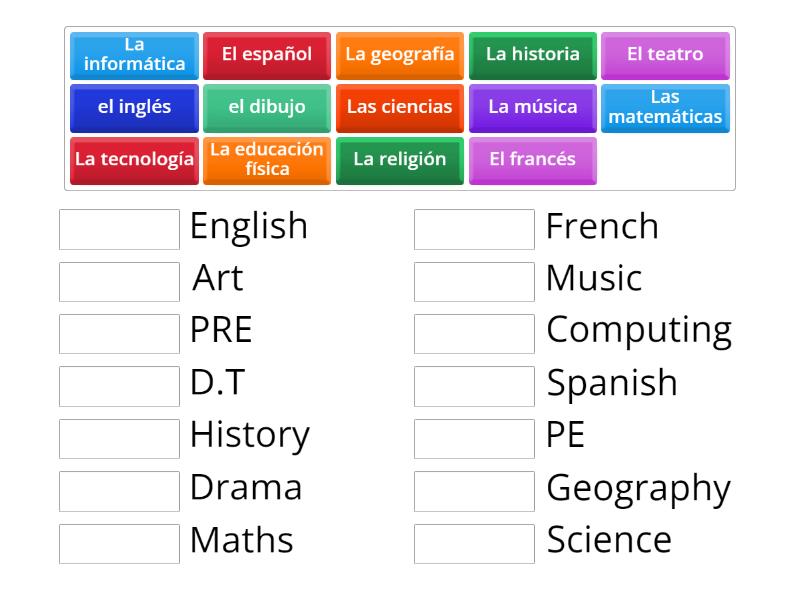The image size is (800, 600).
Task: Click the empty box beside English
Action: [119, 229]
